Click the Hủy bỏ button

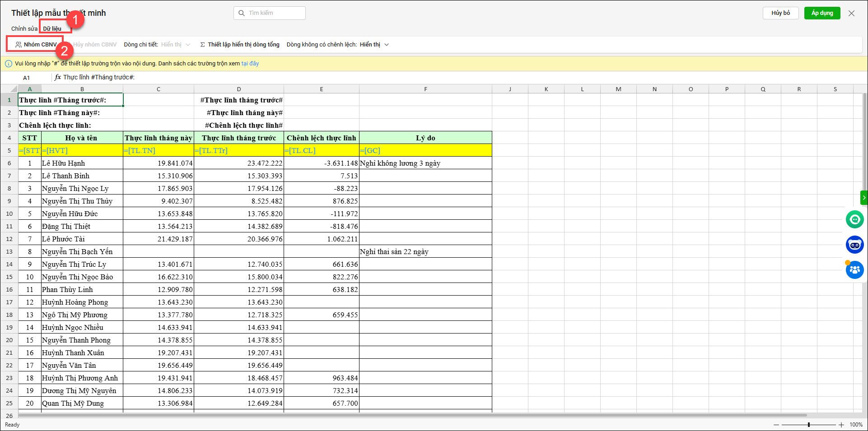pyautogui.click(x=780, y=13)
